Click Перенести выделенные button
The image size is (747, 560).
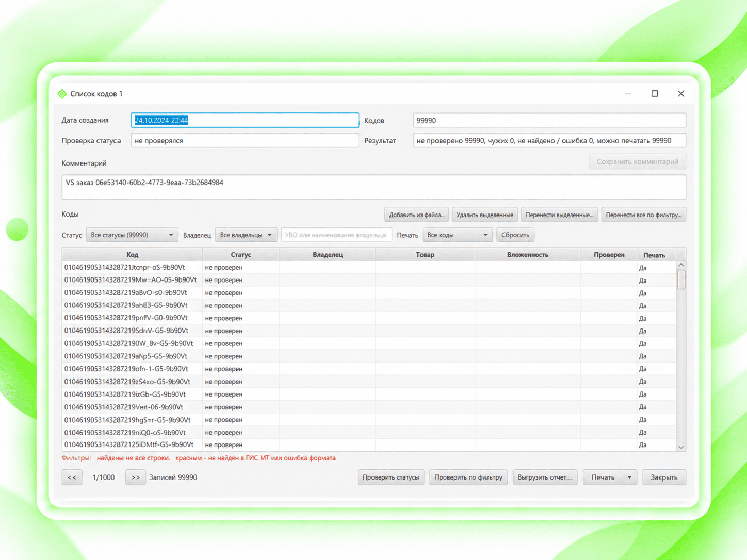560,215
